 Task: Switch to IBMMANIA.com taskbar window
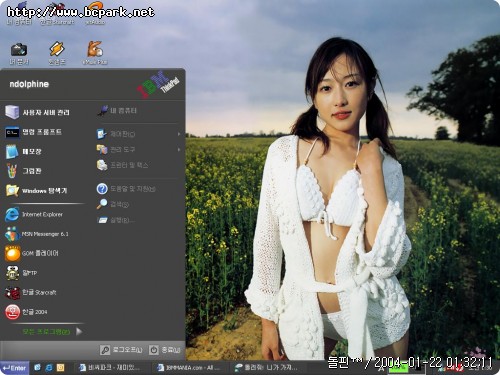[190, 368]
